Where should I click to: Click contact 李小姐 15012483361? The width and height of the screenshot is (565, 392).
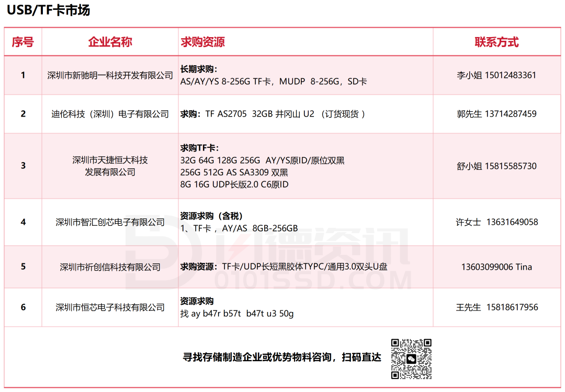coord(496,75)
